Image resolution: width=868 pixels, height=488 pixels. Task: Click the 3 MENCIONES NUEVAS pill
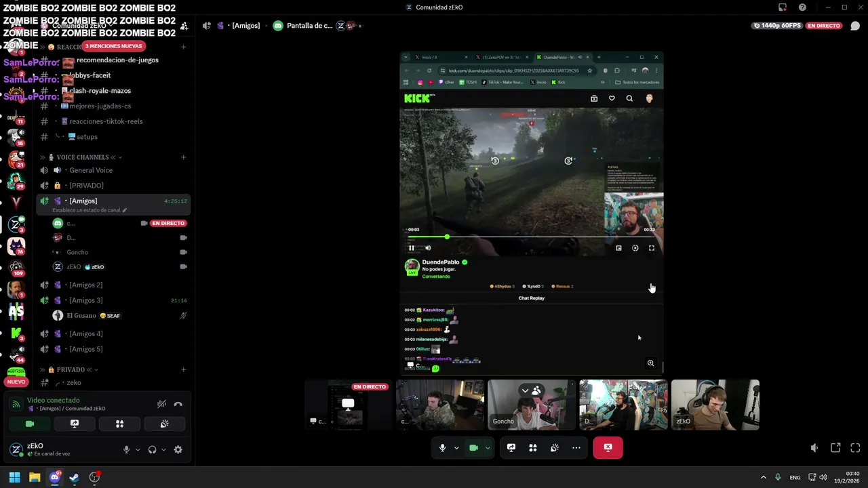point(113,46)
